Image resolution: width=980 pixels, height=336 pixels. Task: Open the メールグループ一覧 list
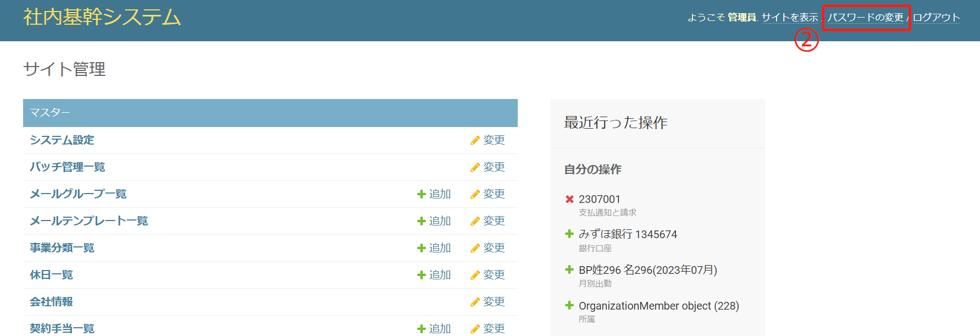pos(78,194)
